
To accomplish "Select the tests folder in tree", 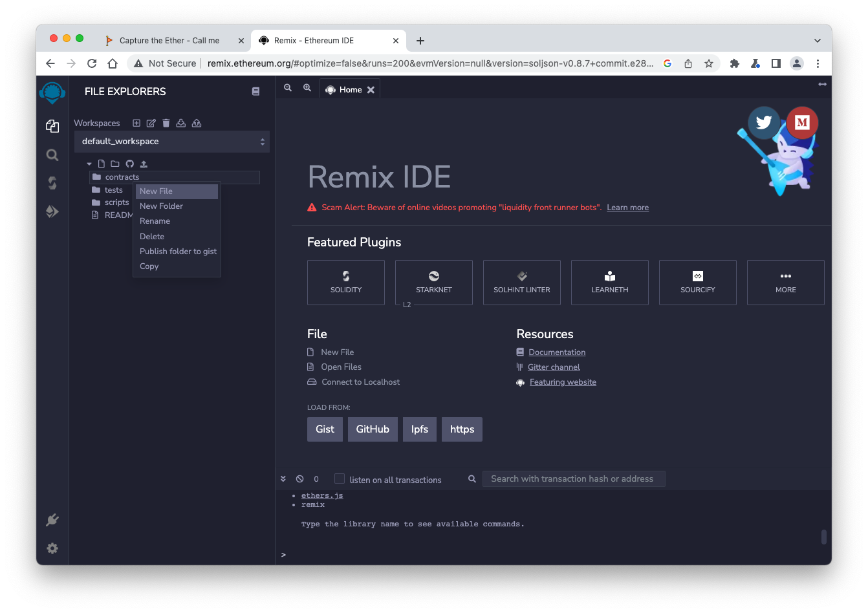I will [114, 190].
